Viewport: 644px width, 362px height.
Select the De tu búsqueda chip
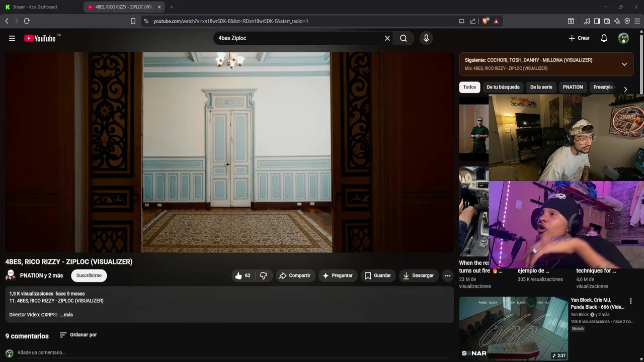pyautogui.click(x=503, y=87)
